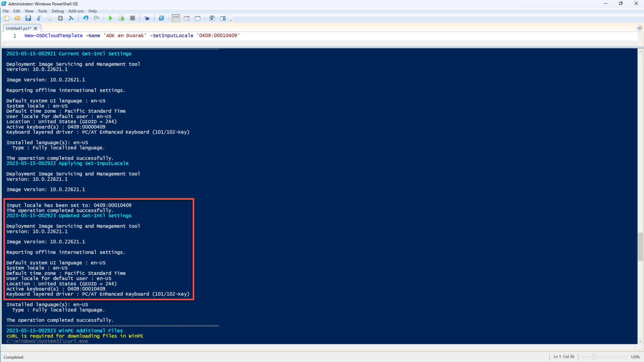This screenshot has width=644, height=362.
Task: Click the Run Selection icon
Action: (x=121, y=18)
